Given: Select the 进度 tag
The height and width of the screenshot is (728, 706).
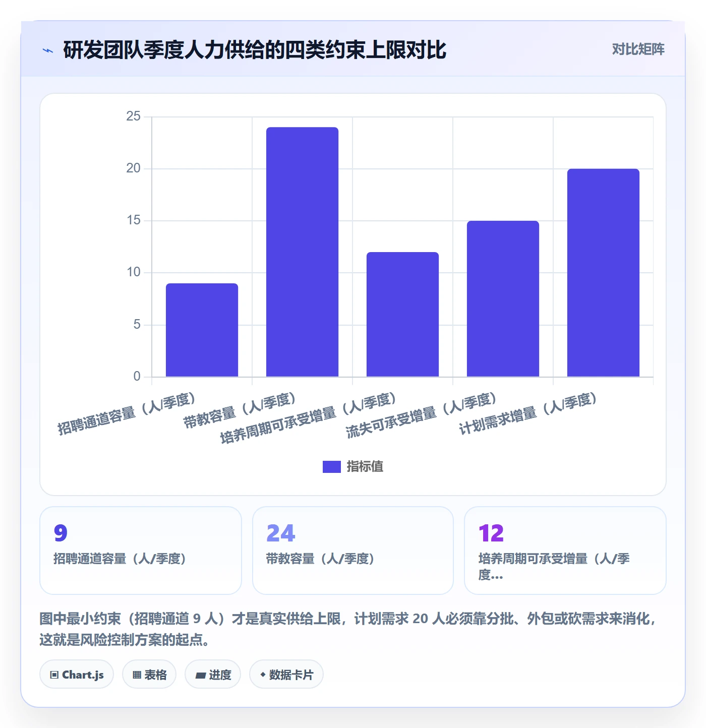Looking at the screenshot, I should click(x=213, y=674).
